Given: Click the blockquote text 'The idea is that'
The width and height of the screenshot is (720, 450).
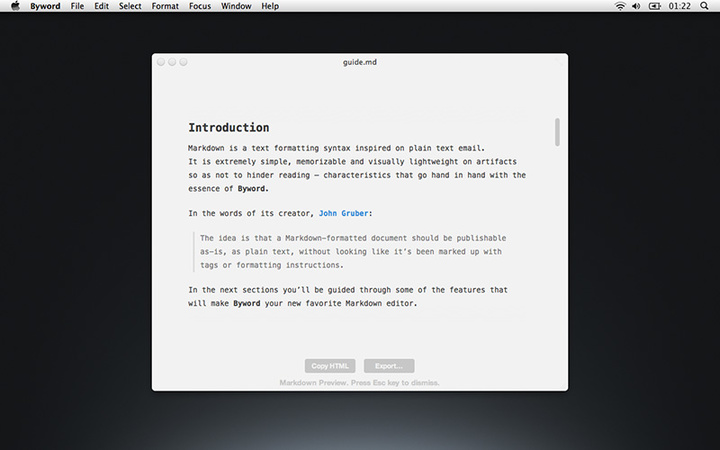Looking at the screenshot, I should pyautogui.click(x=236, y=238).
